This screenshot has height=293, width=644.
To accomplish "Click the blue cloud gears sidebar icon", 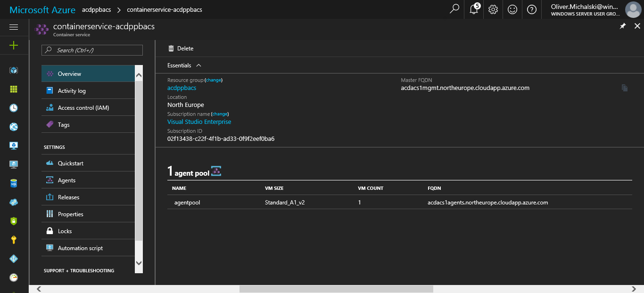I will 14,202.
